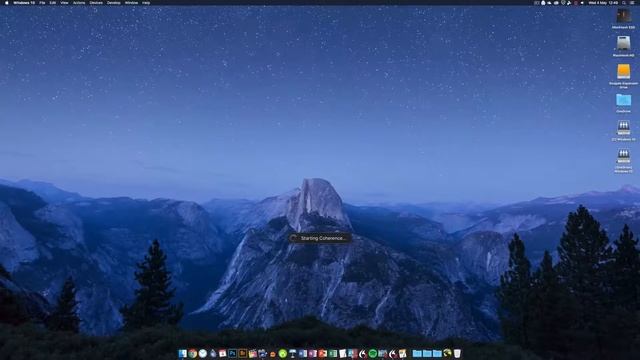Launch Google Chrome from the dock
Viewport: 640px width, 360px height.
click(x=193, y=353)
